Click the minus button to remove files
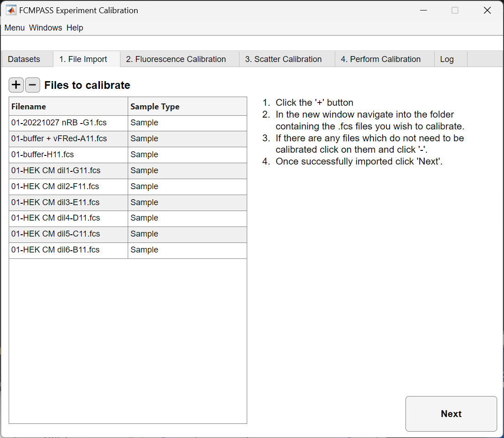 32,85
